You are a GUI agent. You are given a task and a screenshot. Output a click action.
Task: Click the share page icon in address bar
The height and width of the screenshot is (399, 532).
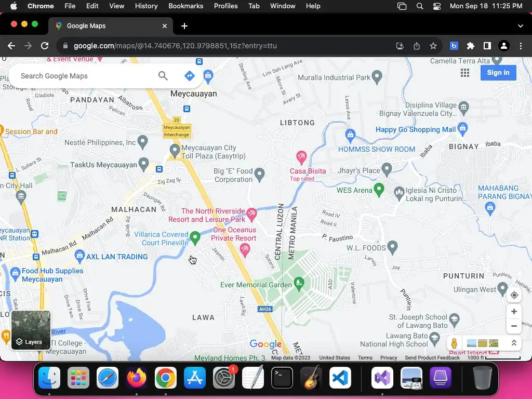click(x=417, y=46)
